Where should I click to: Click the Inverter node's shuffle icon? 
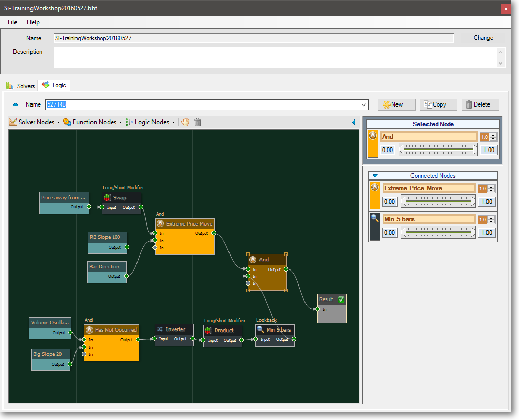(160, 329)
